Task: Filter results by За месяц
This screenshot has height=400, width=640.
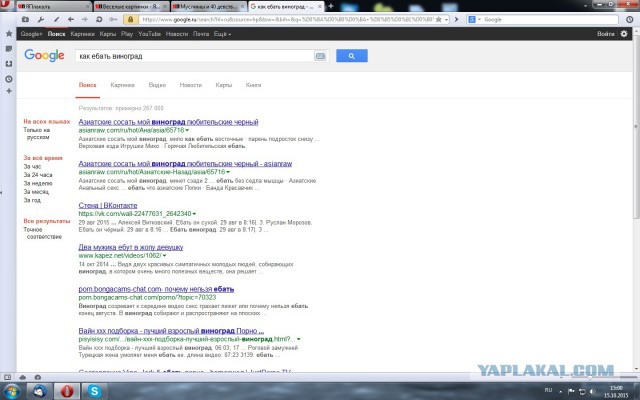Action: tap(36, 191)
